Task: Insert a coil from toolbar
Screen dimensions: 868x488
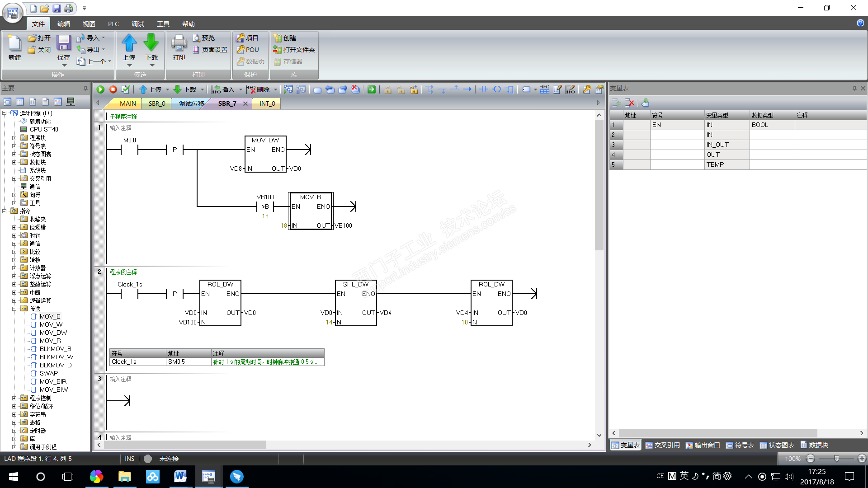Action: tap(496, 89)
